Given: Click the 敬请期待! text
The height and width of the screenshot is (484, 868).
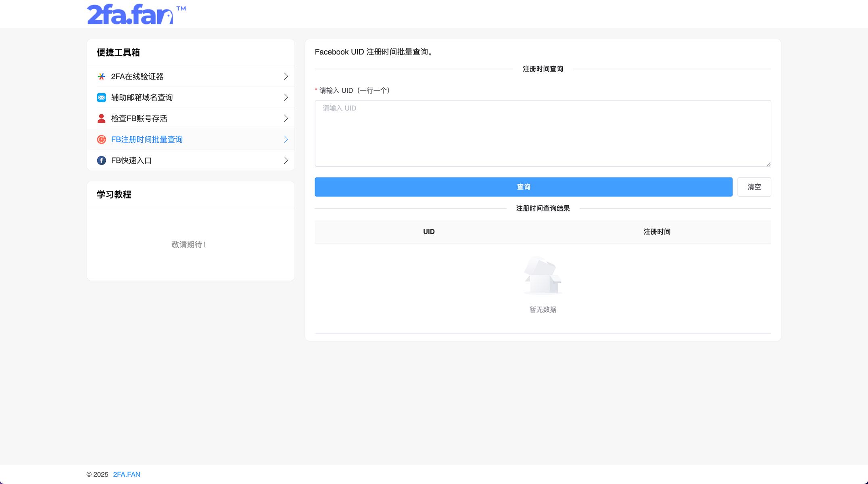Looking at the screenshot, I should tap(189, 245).
